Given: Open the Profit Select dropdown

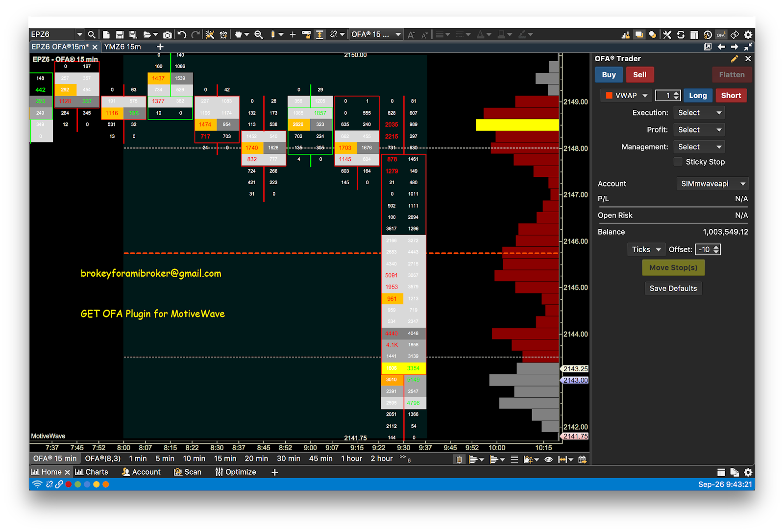Looking at the screenshot, I should (x=699, y=130).
